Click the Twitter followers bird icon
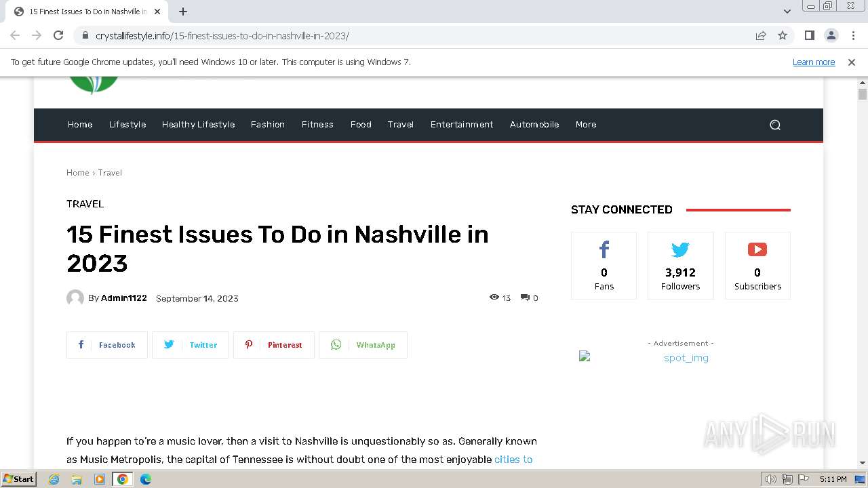 coord(680,249)
